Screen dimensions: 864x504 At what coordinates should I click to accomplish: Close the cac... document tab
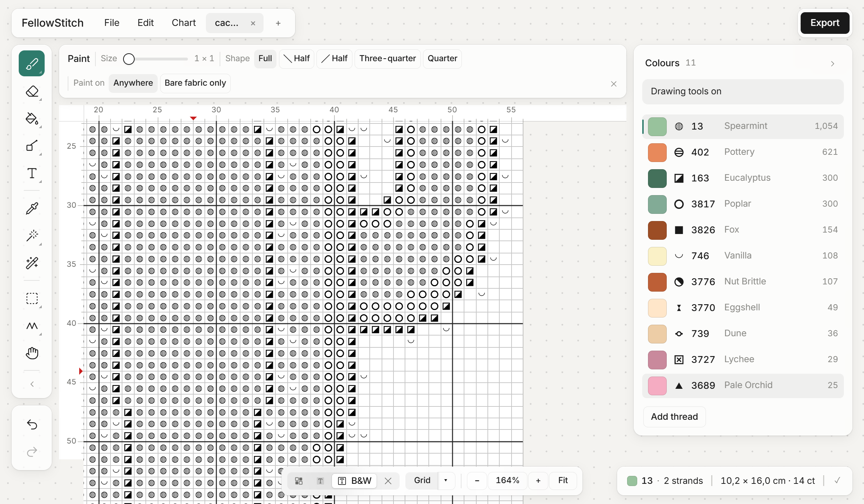coord(253,23)
